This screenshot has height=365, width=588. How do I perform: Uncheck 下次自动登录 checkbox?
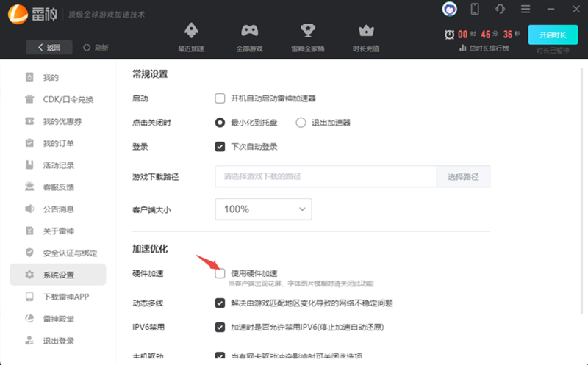click(x=220, y=147)
